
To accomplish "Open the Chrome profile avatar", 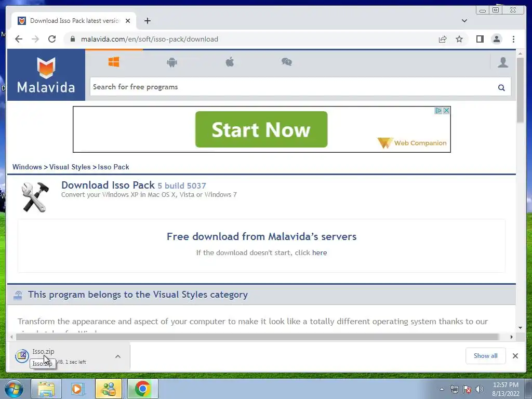I will [x=496, y=39].
